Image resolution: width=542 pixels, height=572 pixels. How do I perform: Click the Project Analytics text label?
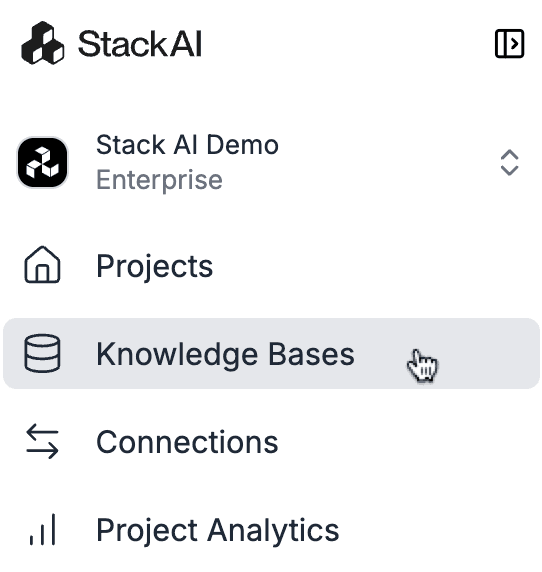click(218, 531)
